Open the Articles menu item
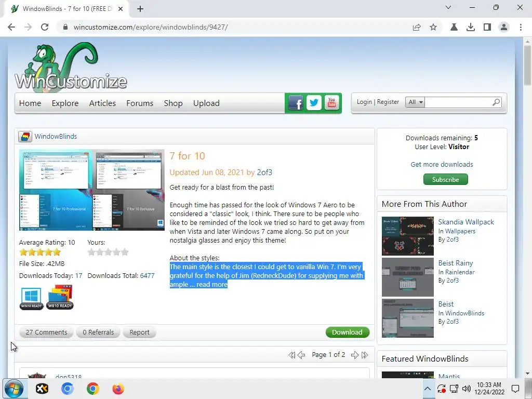The image size is (532, 399). tap(102, 103)
